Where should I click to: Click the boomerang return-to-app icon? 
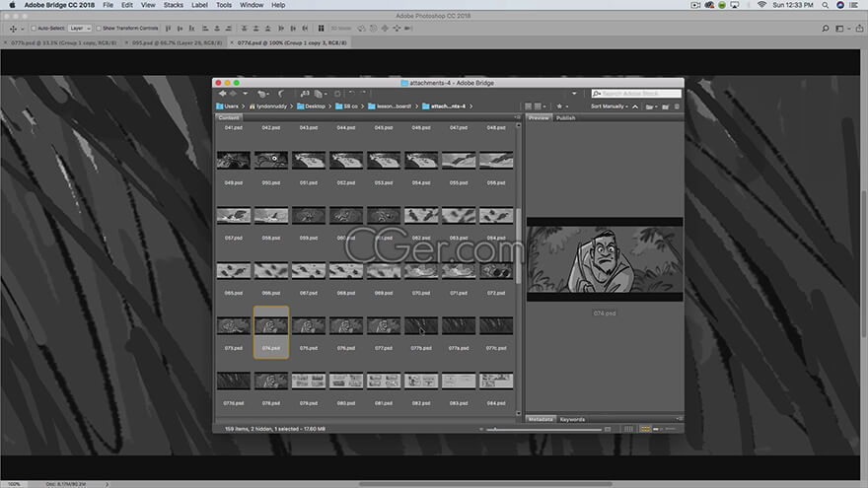coord(281,94)
